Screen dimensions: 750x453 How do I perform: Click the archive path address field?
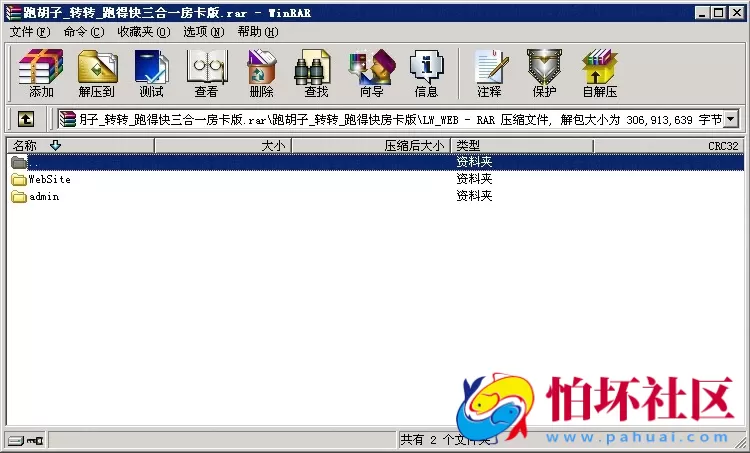coord(400,119)
